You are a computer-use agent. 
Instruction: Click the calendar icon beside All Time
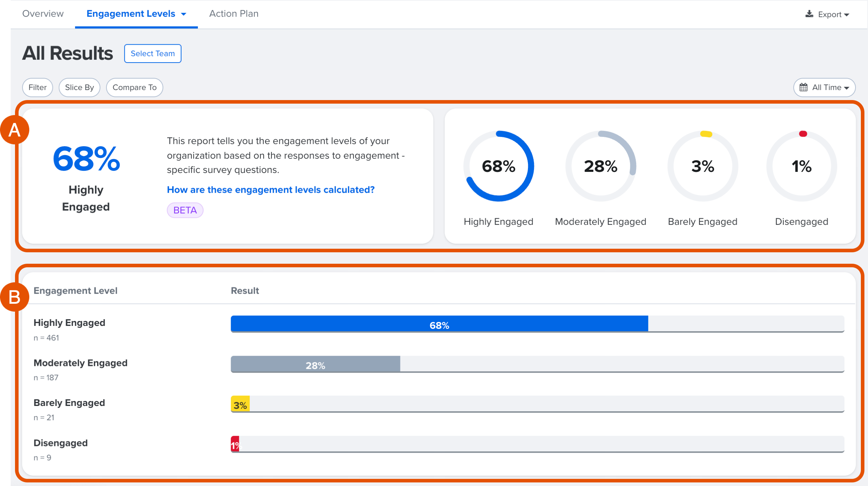pyautogui.click(x=804, y=87)
